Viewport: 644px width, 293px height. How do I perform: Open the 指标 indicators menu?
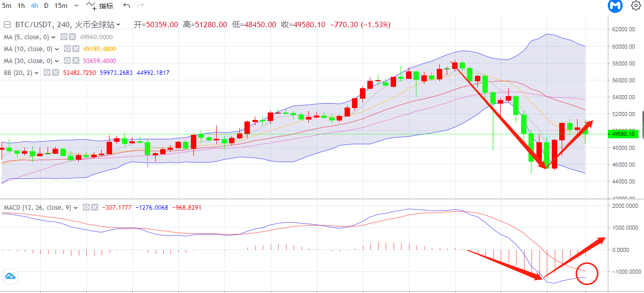tap(100, 6)
